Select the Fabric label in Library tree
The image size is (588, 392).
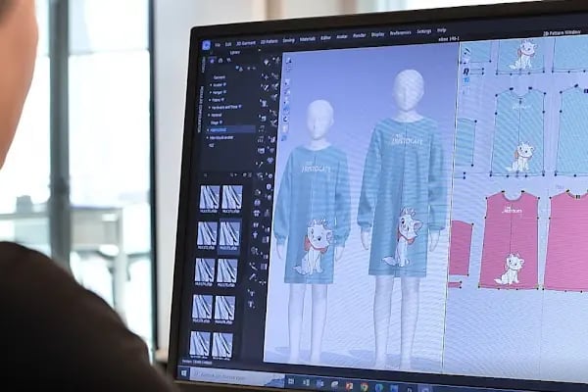pyautogui.click(x=218, y=100)
